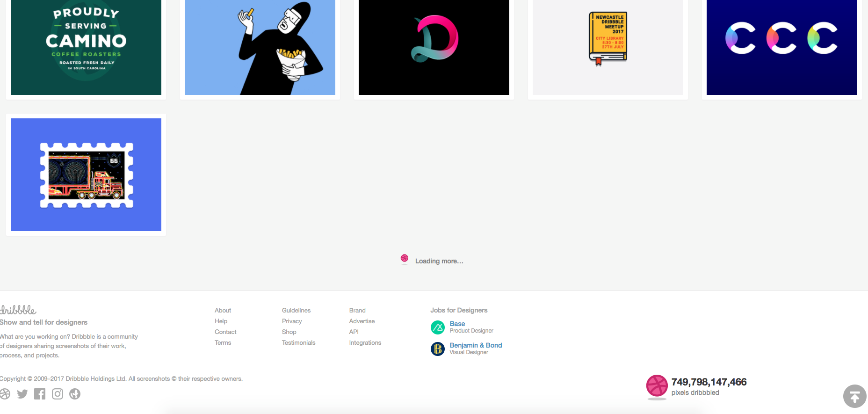Viewport: 868px width, 414px height.
Task: Open the Facebook social icon
Action: click(x=40, y=394)
